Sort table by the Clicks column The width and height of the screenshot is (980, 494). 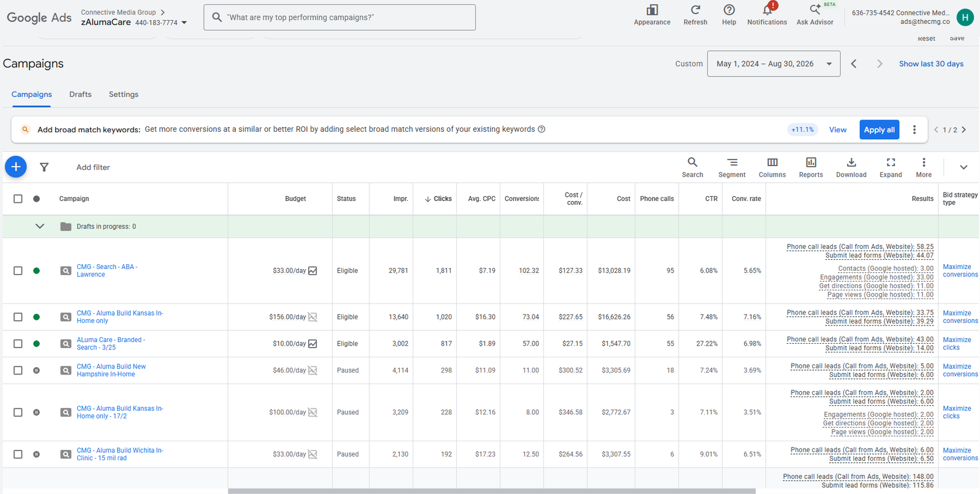[438, 199]
